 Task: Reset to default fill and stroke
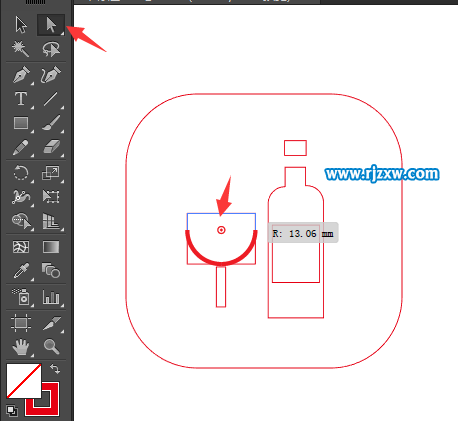click(12, 411)
